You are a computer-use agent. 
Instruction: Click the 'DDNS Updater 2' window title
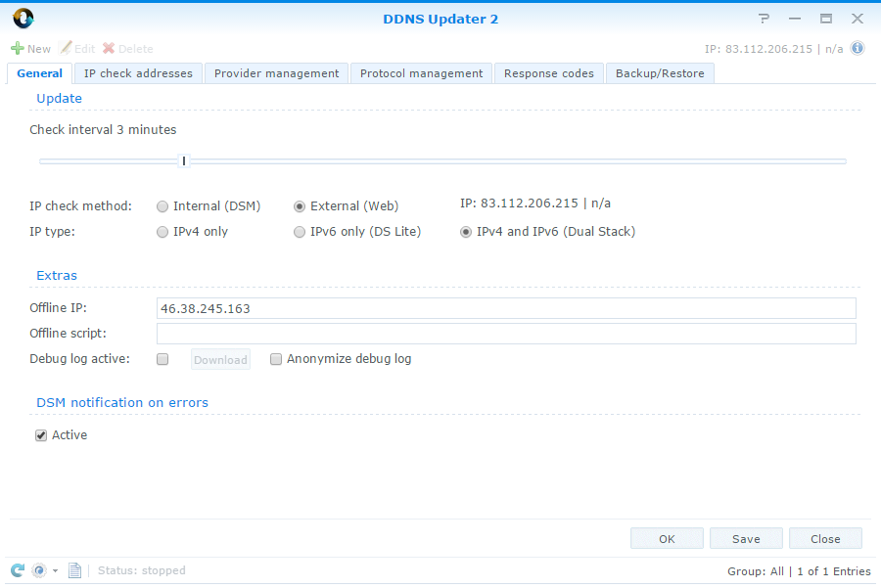click(440, 20)
